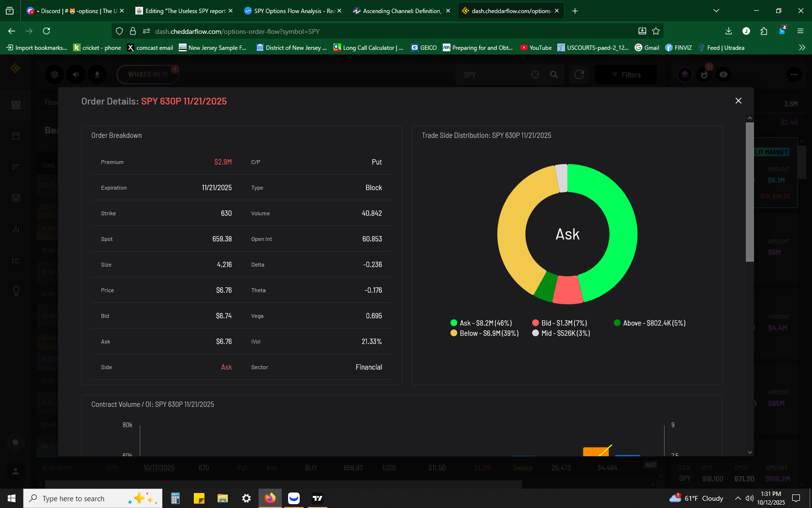
Task: Switch to Ascending Channel Definition tab
Action: (402, 11)
